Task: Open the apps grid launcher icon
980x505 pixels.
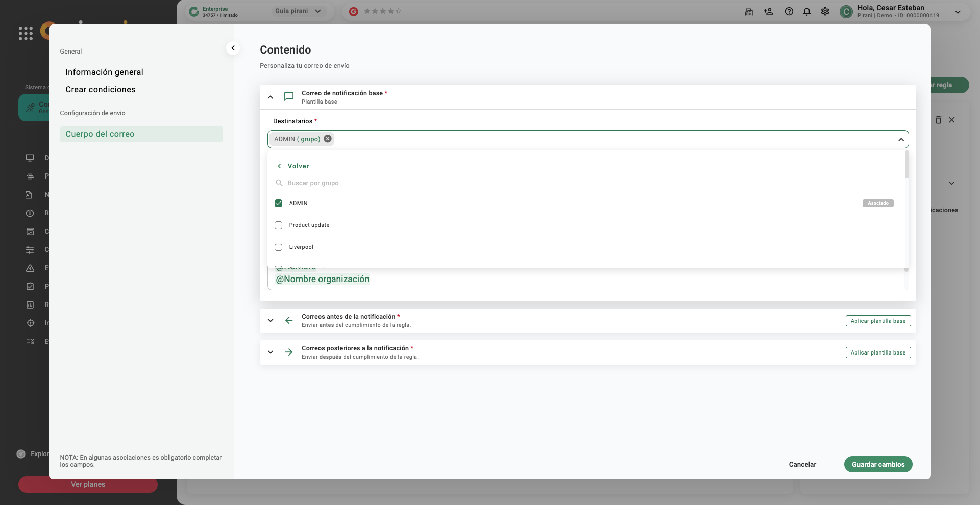Action: [x=26, y=33]
